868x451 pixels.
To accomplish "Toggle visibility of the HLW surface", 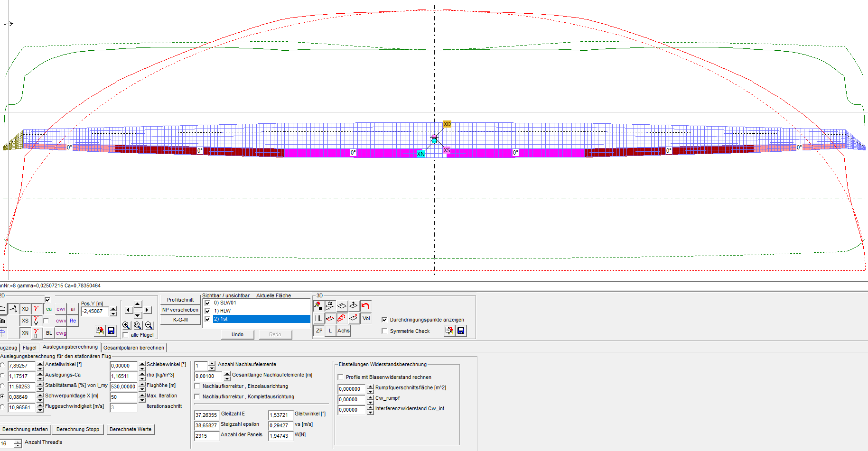I will click(207, 311).
